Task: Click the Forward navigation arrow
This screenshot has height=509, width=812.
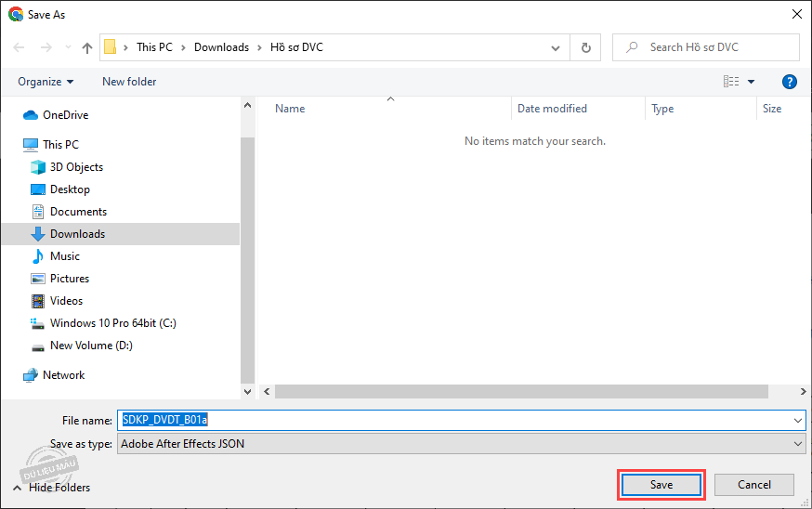Action: pos(46,47)
